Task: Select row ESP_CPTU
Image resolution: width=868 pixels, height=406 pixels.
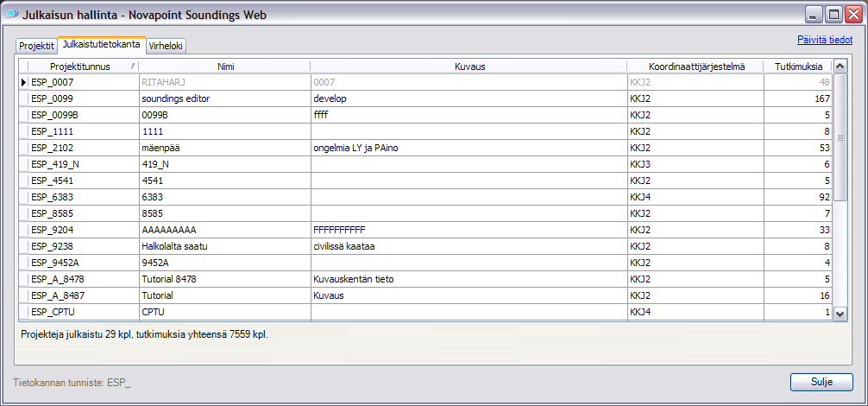Action: tap(425, 312)
